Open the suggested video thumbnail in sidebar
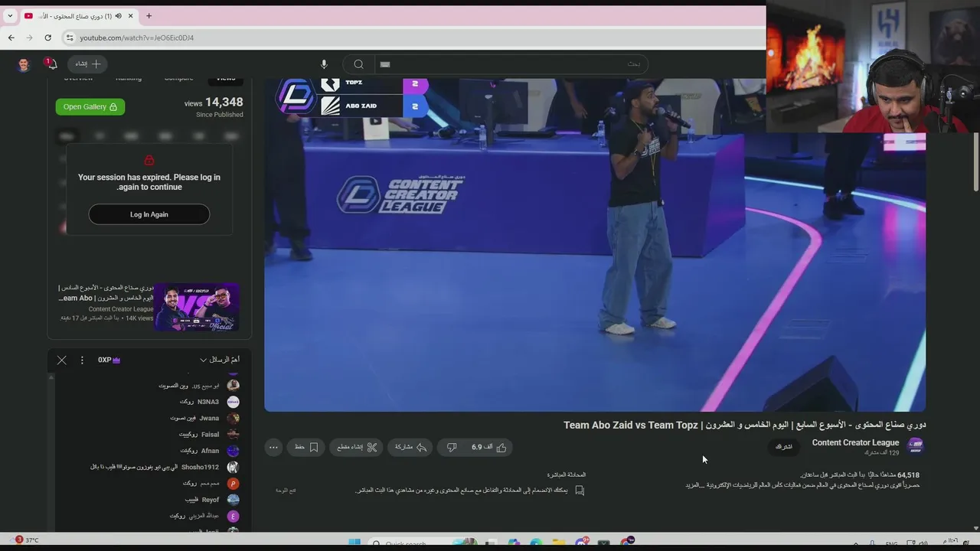Image resolution: width=980 pixels, height=551 pixels. coord(197,307)
